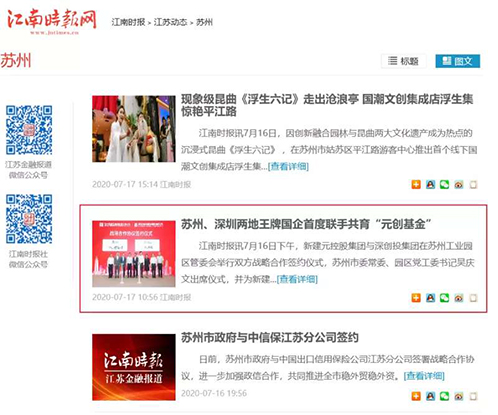Viewport: 498px width, 415px height.
Task: Click QQ share icon under 浮生六记 article
Action: (430, 184)
